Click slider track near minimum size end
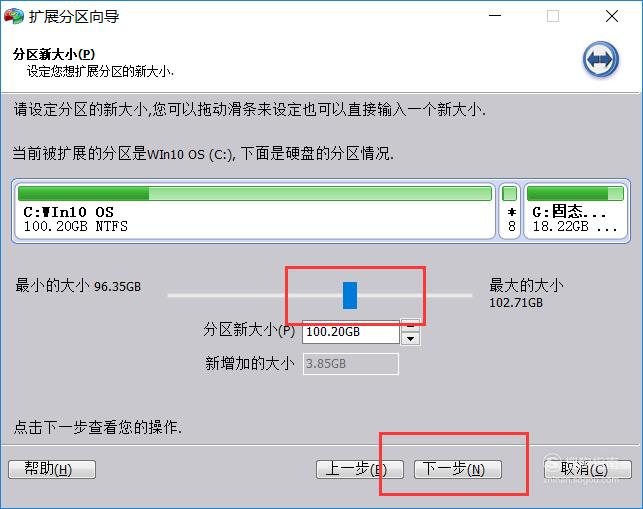 coord(180,295)
